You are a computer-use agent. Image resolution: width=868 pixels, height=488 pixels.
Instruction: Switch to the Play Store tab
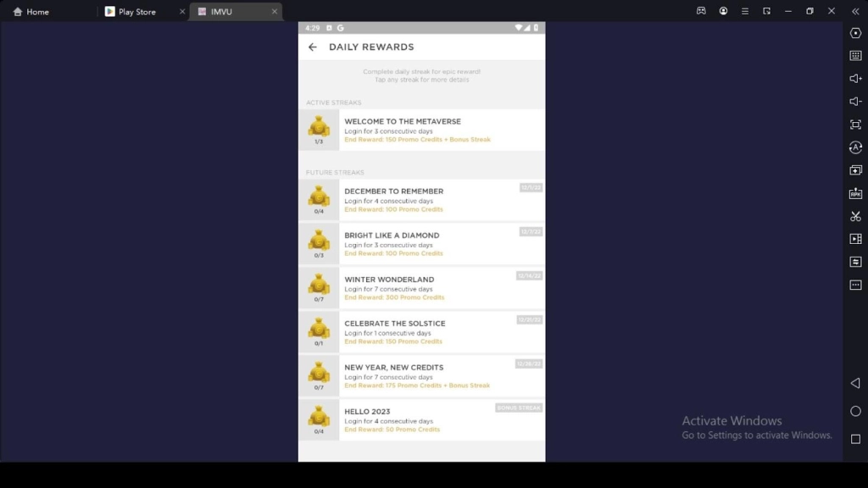coord(137,12)
